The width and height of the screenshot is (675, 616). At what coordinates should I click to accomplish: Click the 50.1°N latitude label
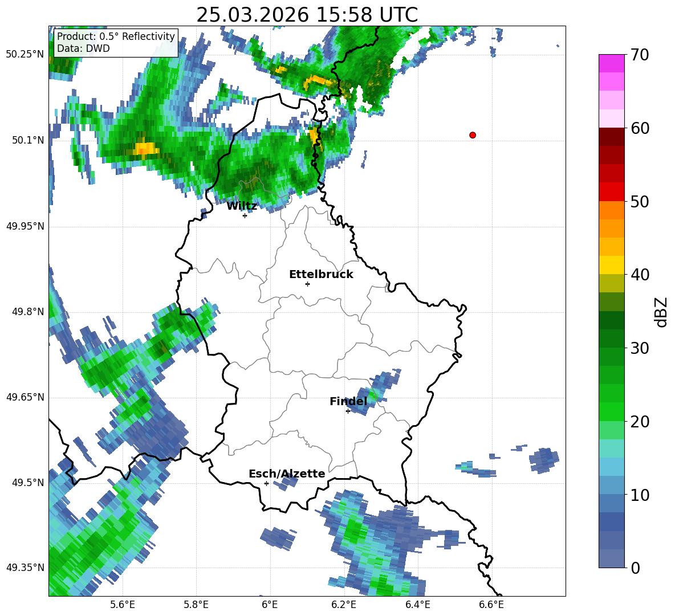point(28,140)
